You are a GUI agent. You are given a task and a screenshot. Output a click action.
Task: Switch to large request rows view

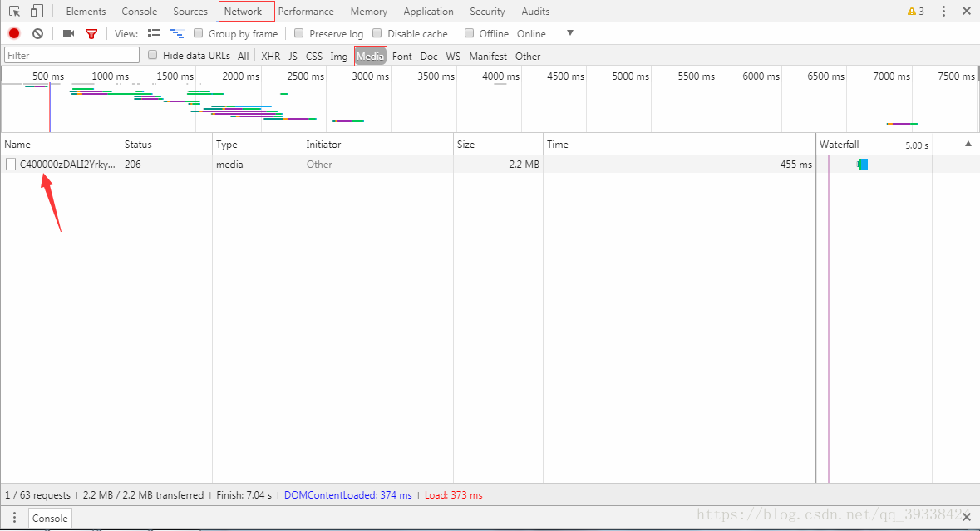[x=154, y=33]
